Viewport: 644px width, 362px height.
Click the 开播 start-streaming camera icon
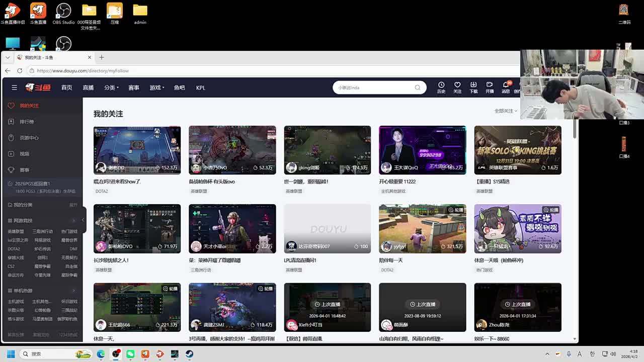pyautogui.click(x=490, y=85)
